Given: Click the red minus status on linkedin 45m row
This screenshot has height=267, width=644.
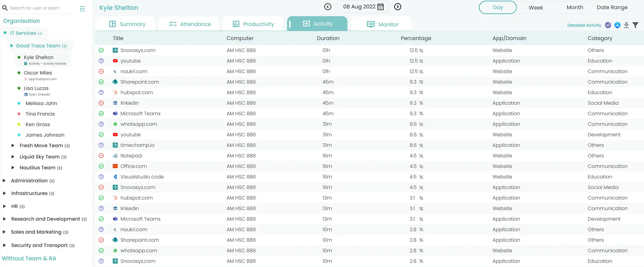Looking at the screenshot, I should tap(101, 103).
